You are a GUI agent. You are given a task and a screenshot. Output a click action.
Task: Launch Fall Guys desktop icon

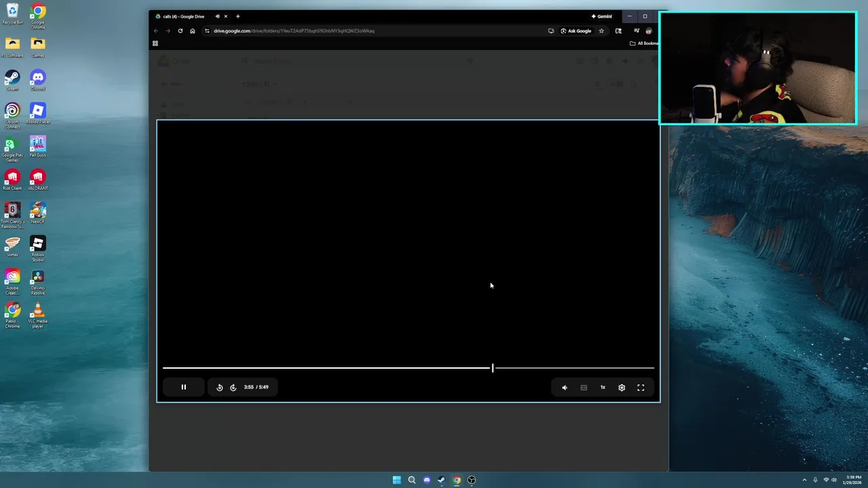(x=38, y=147)
